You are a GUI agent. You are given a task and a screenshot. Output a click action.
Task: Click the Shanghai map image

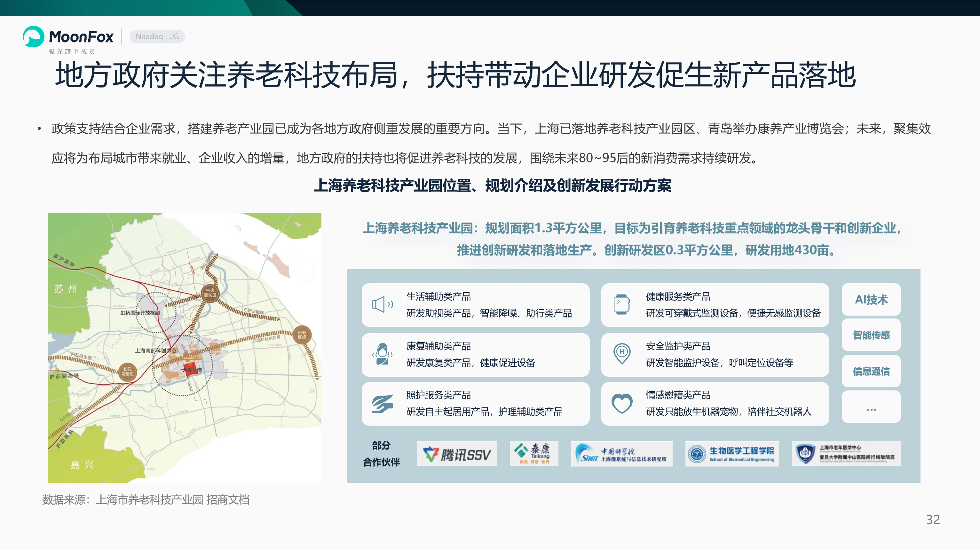[185, 348]
